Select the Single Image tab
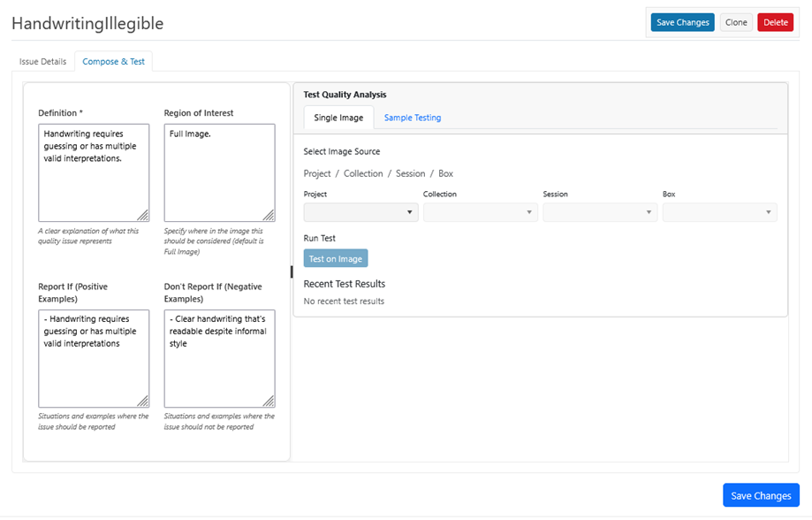The image size is (812, 520). coord(338,118)
